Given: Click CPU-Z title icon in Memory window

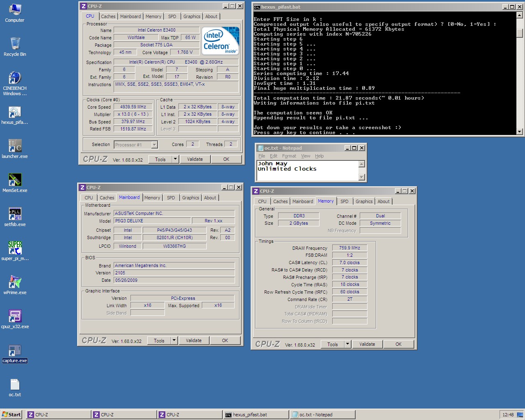Looking at the screenshot, I should (x=256, y=191).
